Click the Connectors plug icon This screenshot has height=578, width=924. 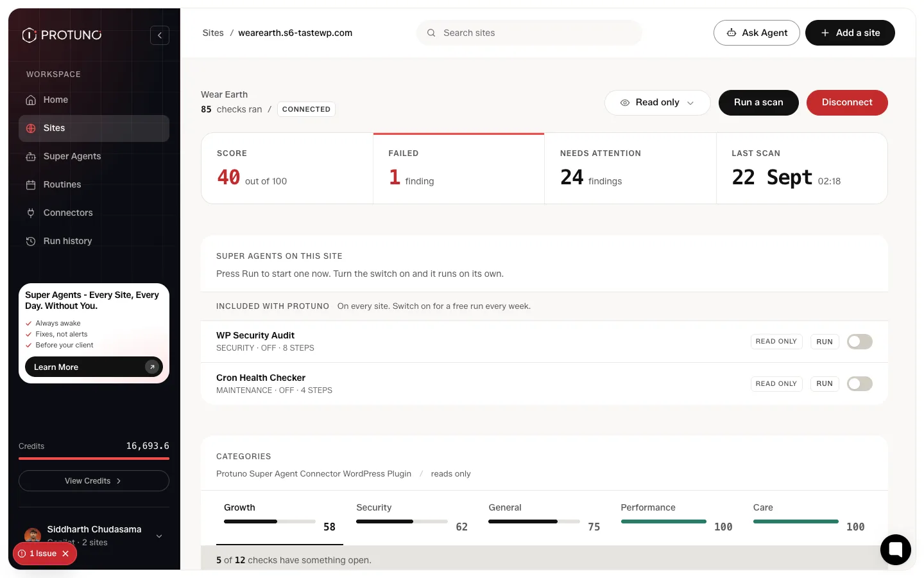(31, 213)
